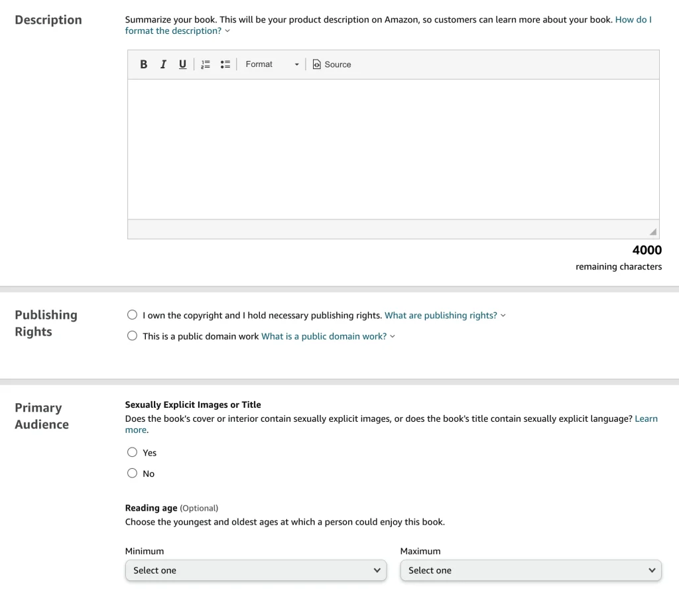The width and height of the screenshot is (679, 616).
Task: Choose No for sexually explicit content
Action: coord(132,473)
